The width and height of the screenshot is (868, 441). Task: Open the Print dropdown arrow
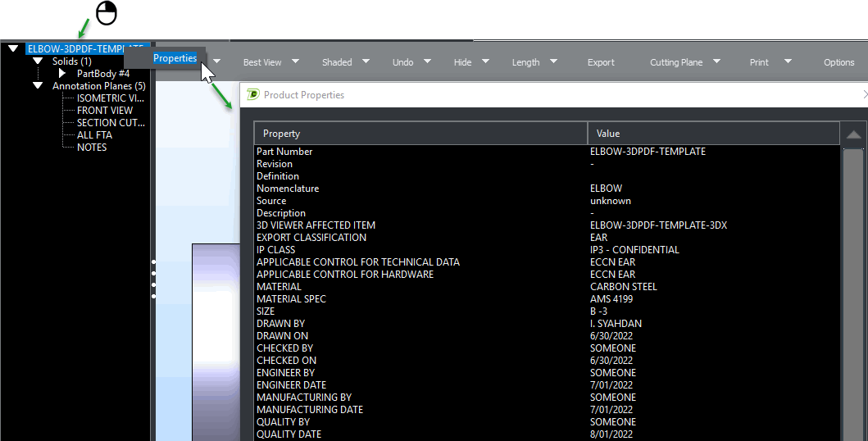[788, 61]
